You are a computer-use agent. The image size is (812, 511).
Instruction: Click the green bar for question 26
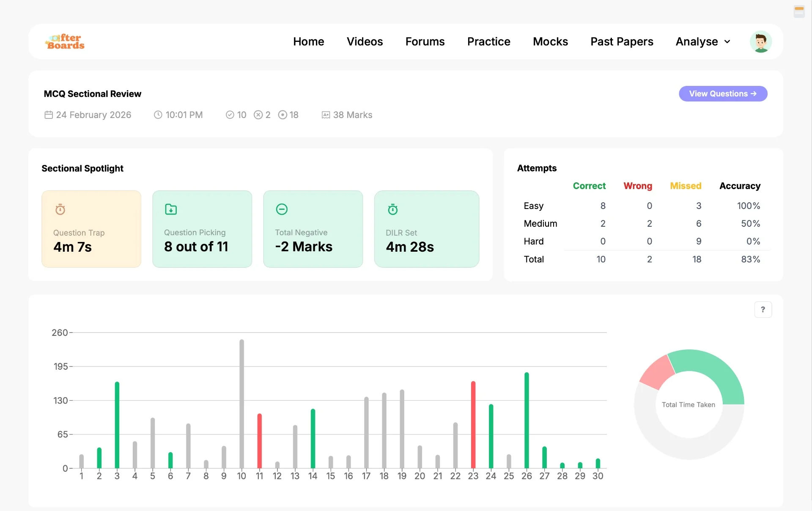click(x=527, y=420)
